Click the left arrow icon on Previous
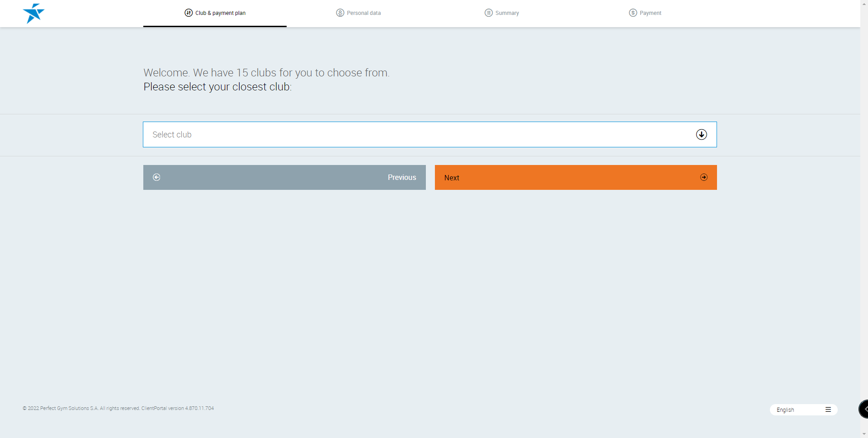868x438 pixels. pos(156,177)
